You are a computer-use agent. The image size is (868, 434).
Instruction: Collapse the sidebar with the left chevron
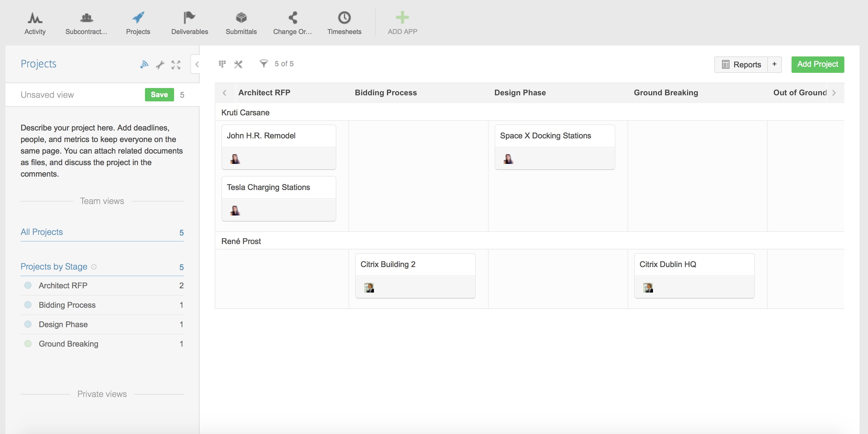(197, 64)
